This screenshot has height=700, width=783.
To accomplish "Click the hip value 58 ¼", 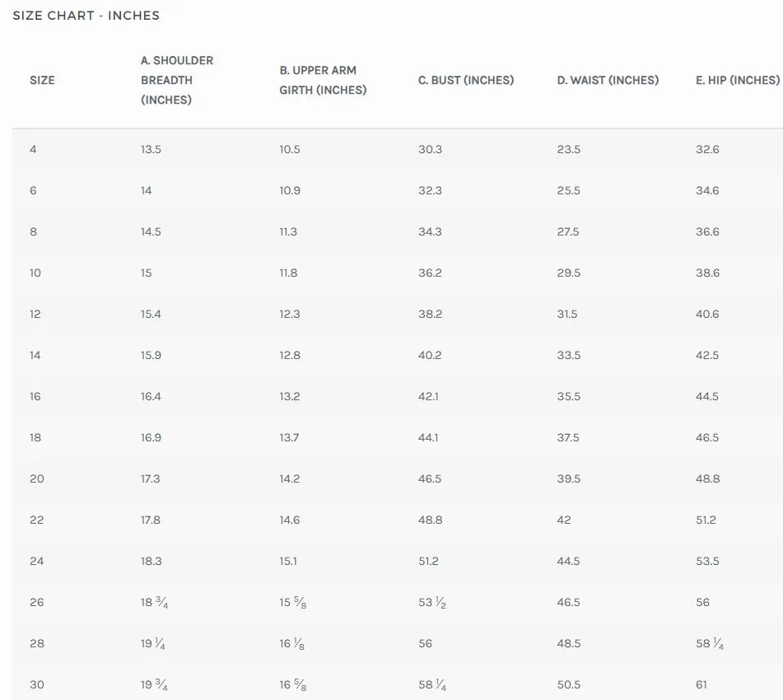I will (710, 643).
